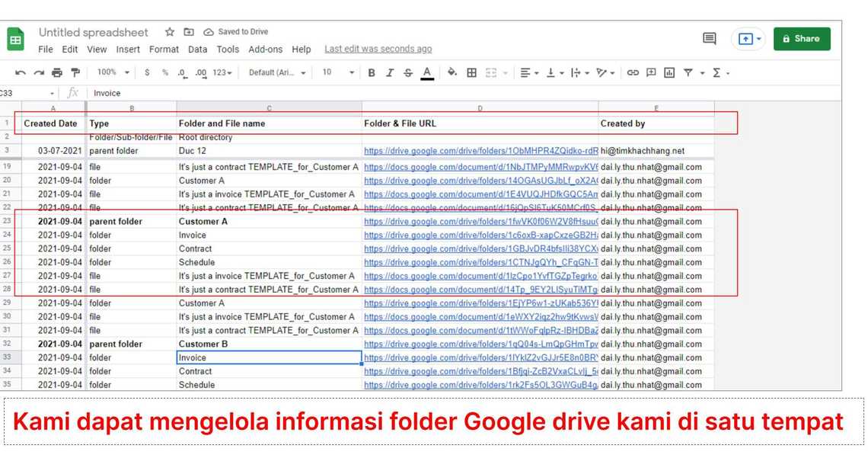This screenshot has height=474, width=868.
Task: Open the text color picker
Action: point(427,72)
